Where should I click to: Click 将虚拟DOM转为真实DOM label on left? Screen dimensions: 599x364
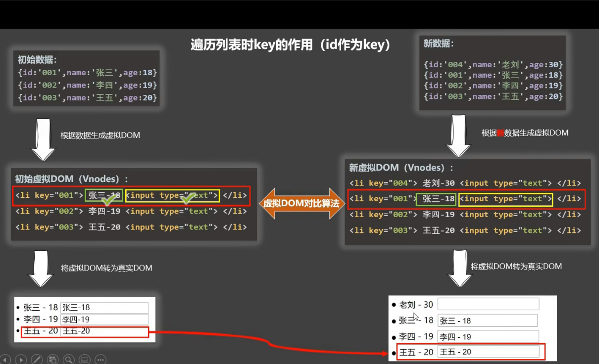(106, 268)
